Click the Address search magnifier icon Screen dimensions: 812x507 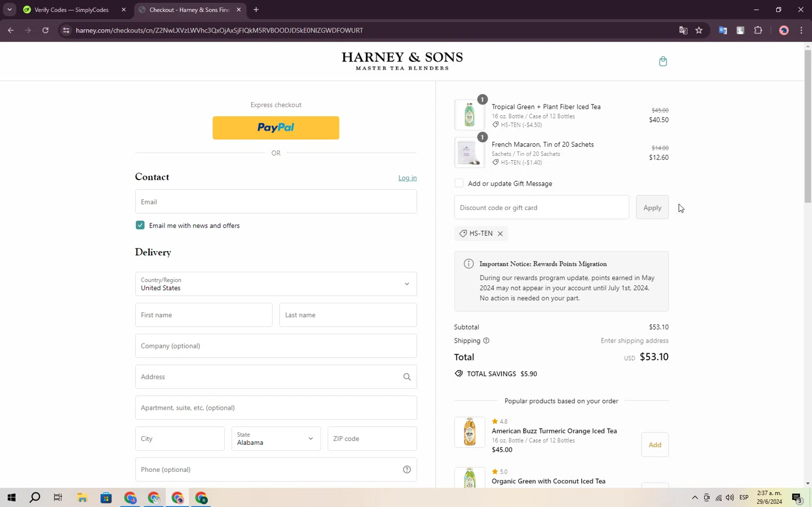coord(407,377)
